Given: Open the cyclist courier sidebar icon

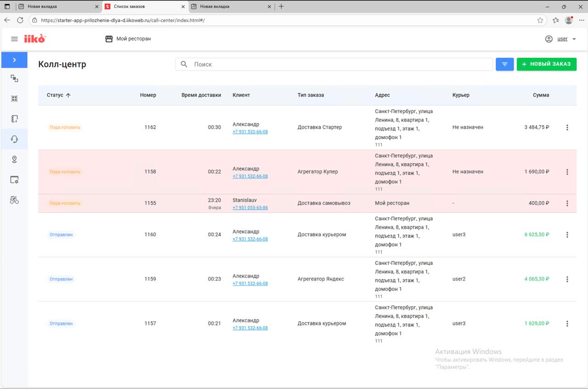Looking at the screenshot, I should [x=14, y=200].
